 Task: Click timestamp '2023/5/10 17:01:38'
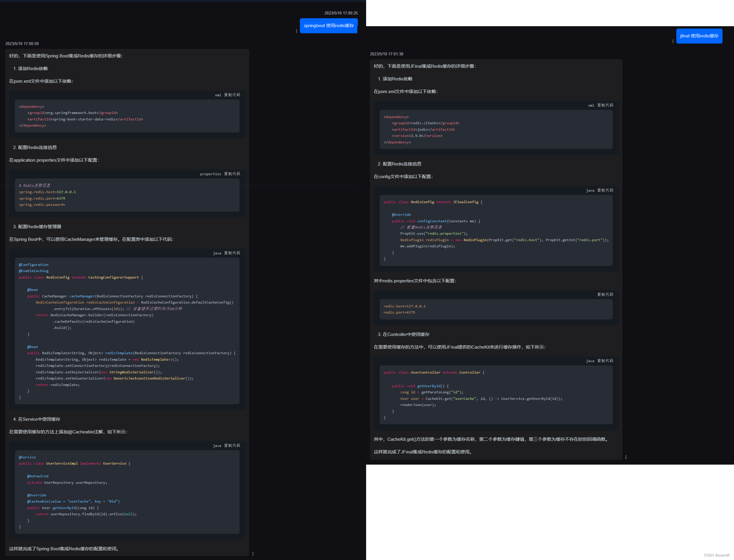tap(386, 54)
